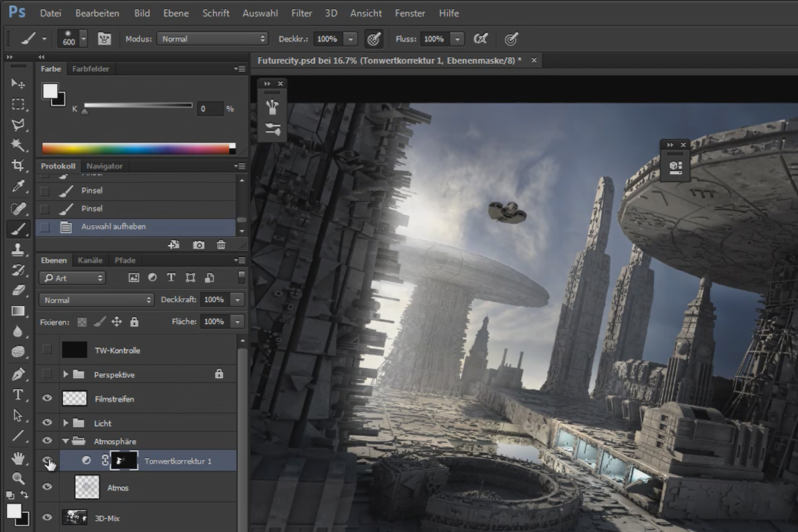
Task: Create new snapshot with camera icon
Action: click(199, 245)
